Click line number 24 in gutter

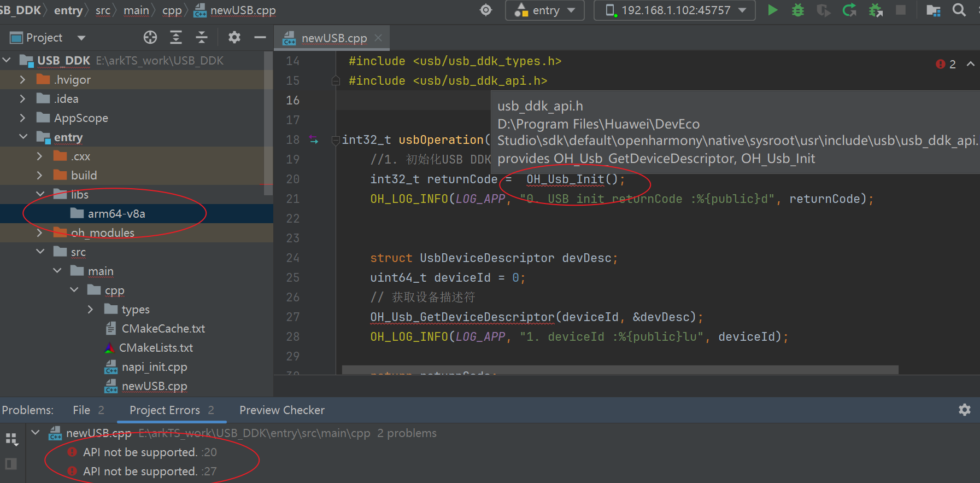pos(293,258)
